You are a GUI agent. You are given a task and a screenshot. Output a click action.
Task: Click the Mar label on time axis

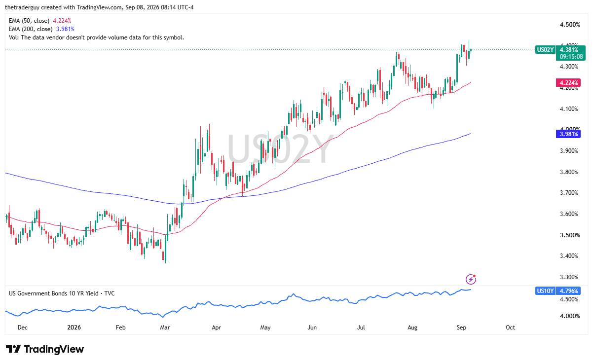[164, 328]
